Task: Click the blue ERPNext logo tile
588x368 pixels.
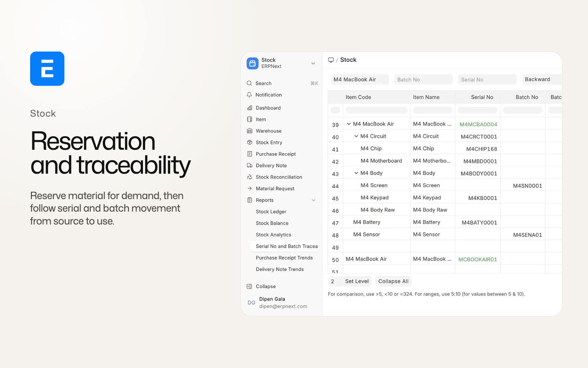Action: click(47, 69)
